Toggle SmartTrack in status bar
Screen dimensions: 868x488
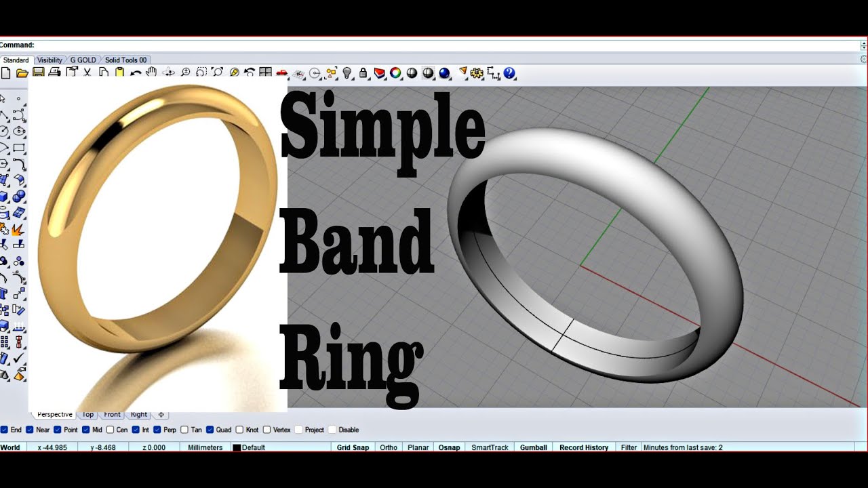490,447
